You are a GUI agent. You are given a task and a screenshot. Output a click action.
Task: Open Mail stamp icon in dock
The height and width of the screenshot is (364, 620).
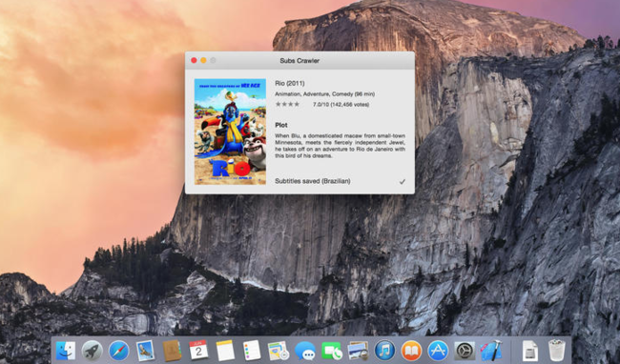pos(145,350)
